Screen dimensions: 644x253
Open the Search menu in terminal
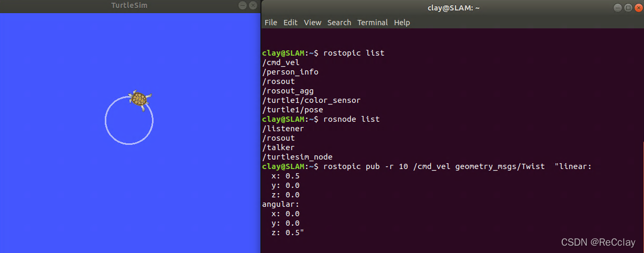340,23
